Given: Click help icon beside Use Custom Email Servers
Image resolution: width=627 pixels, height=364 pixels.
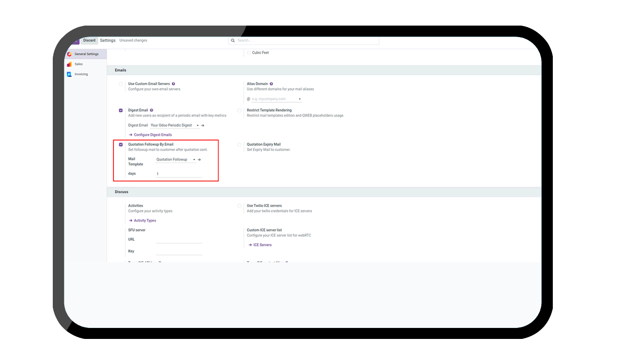Looking at the screenshot, I should tap(173, 84).
